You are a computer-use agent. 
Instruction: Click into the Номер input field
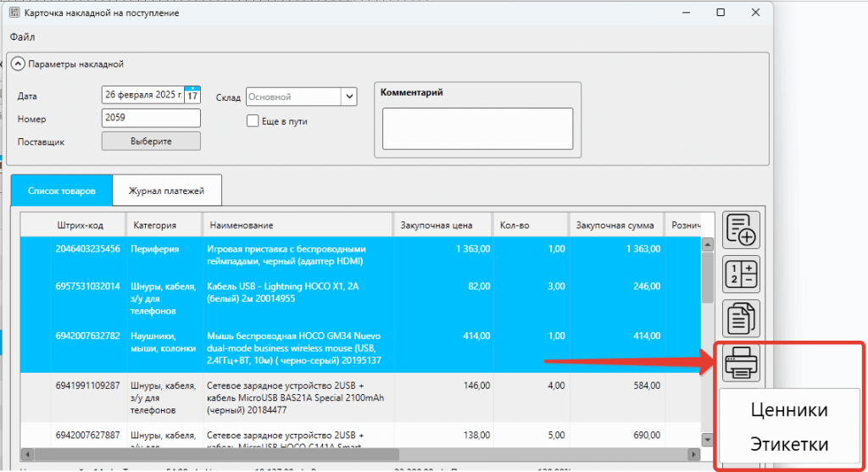(151, 119)
